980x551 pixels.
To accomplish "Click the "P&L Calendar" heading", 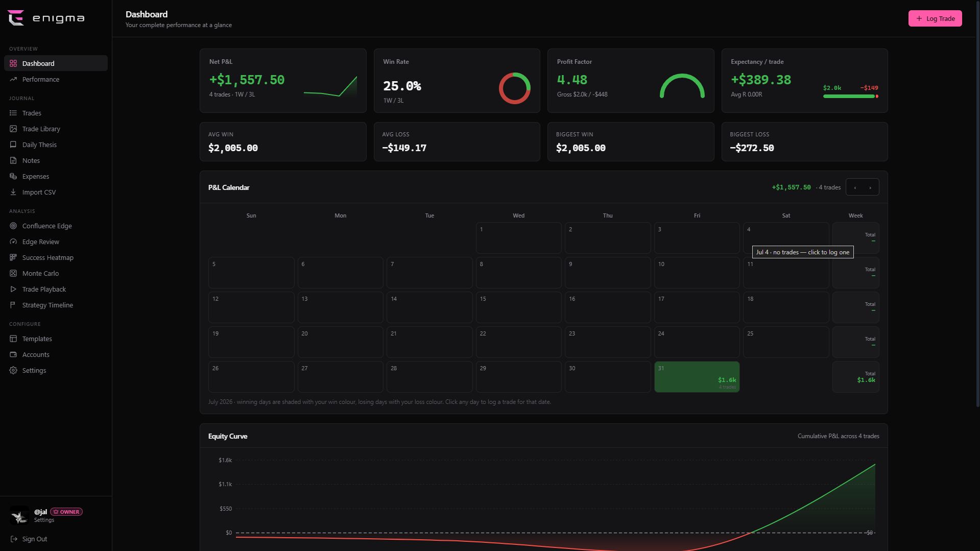I will [229, 187].
